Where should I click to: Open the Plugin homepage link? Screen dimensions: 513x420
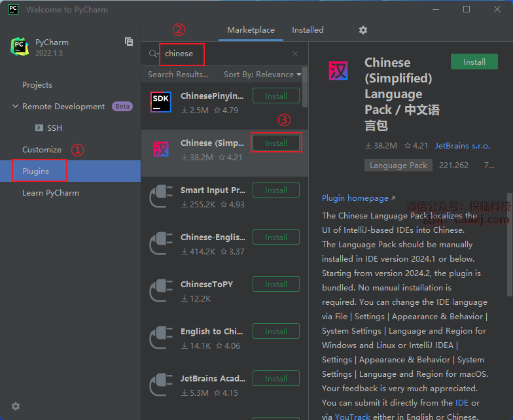[x=359, y=198]
